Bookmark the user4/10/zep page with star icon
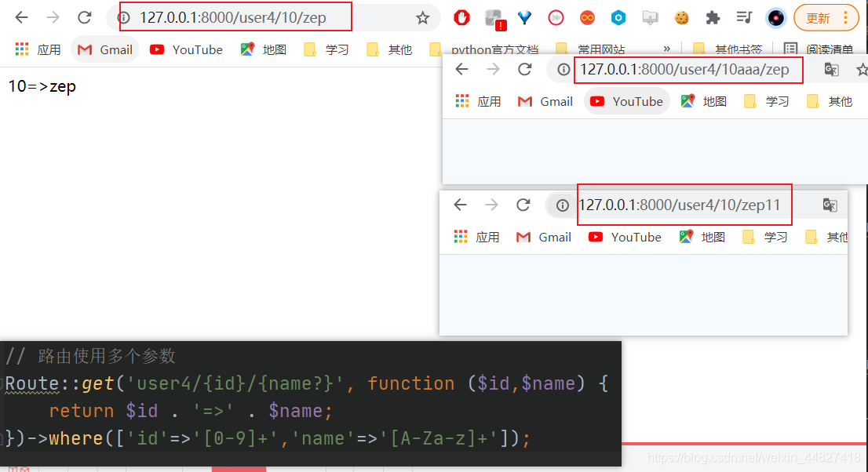Viewport: 868px width, 472px height. click(x=423, y=18)
